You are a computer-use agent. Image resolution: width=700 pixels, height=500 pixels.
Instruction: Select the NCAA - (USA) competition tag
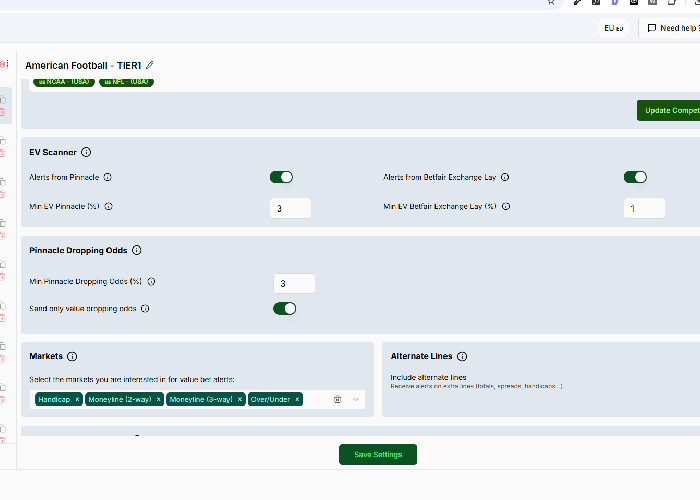point(64,82)
